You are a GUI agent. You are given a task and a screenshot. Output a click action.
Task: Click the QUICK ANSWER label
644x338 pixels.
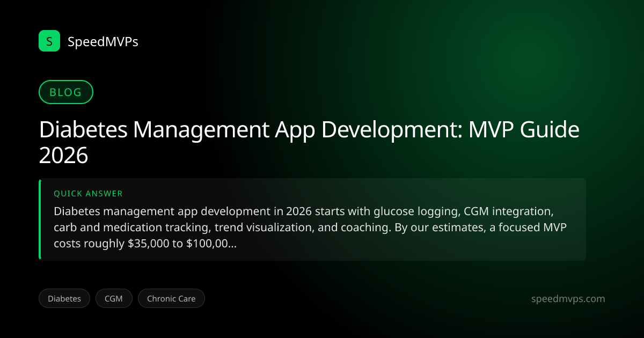(x=89, y=194)
